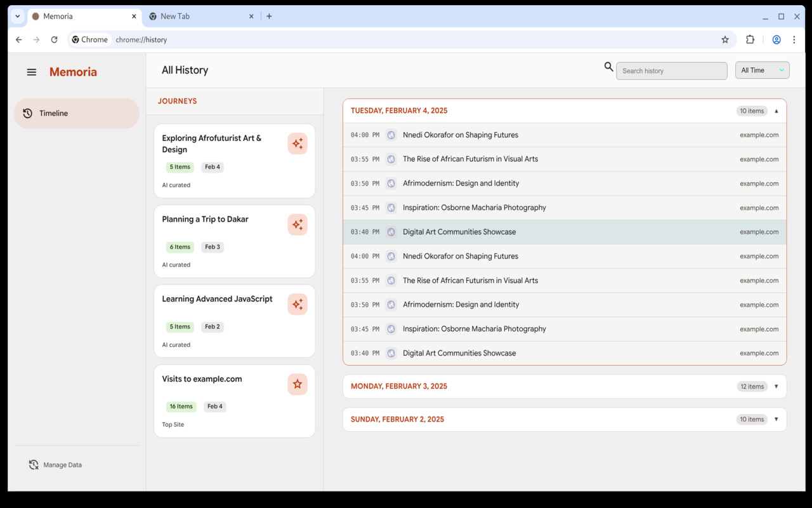Expand the Monday February 3 history group

[776, 386]
